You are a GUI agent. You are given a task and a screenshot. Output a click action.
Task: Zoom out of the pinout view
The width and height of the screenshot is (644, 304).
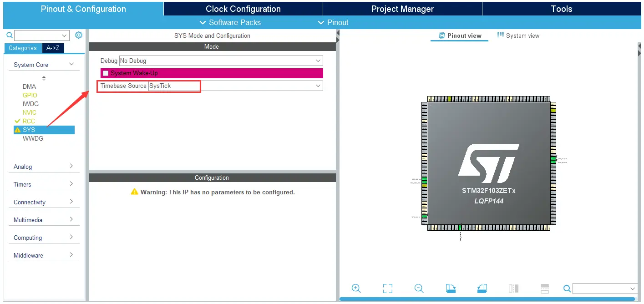click(x=419, y=289)
